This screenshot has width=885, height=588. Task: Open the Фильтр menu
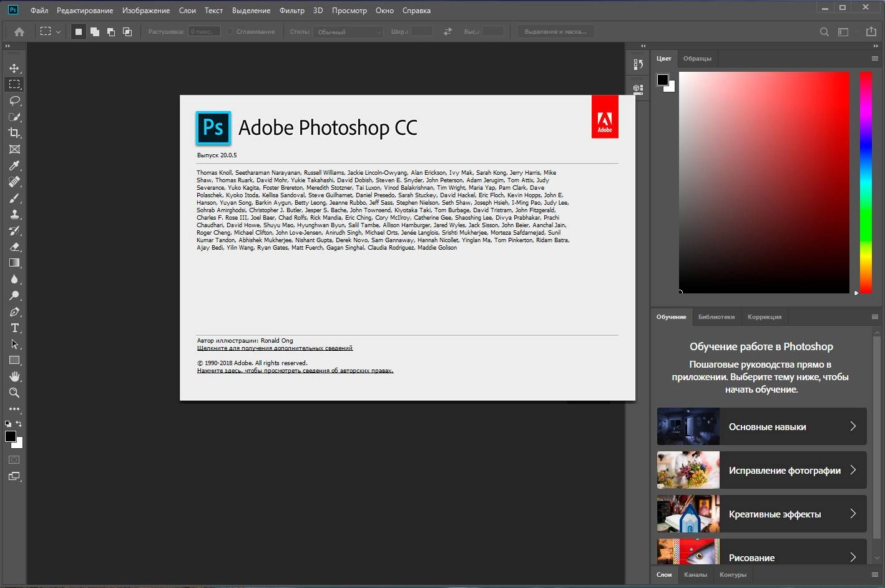(x=292, y=11)
